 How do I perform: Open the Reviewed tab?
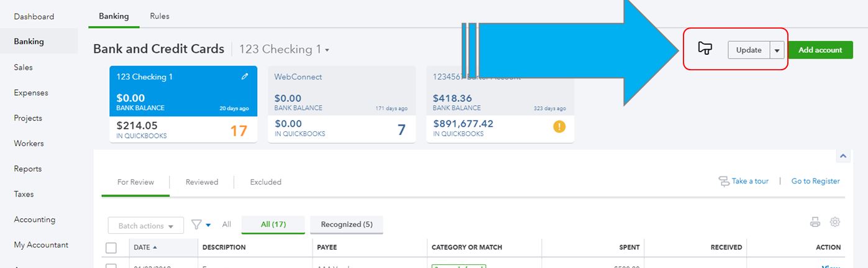[x=202, y=182]
